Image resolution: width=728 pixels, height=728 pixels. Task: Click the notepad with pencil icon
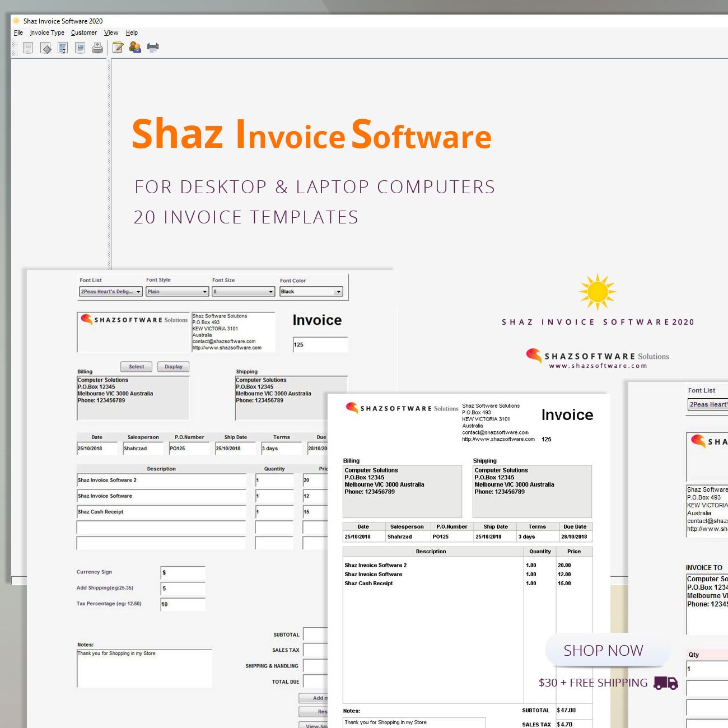pyautogui.click(x=118, y=48)
